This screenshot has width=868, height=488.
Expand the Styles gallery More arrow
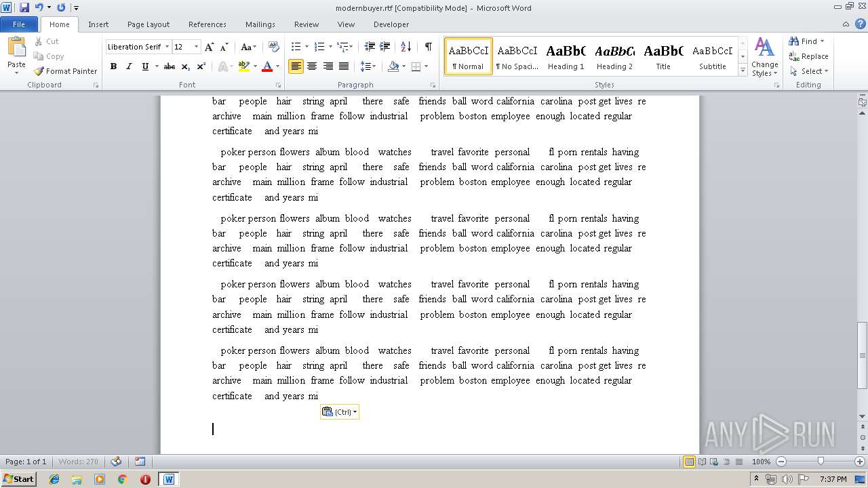click(743, 70)
